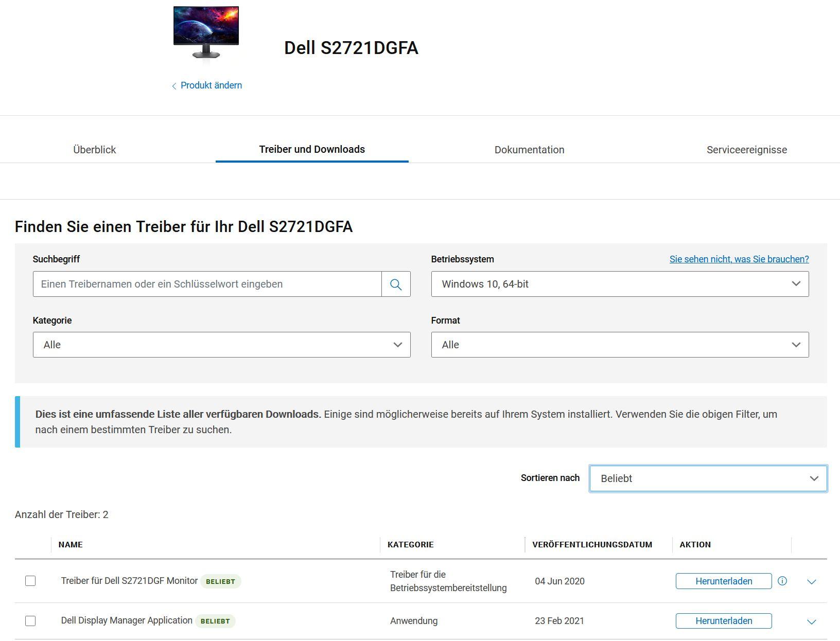Viewport: 840px width, 641px height.
Task: Open the Format dropdown
Action: [620, 345]
